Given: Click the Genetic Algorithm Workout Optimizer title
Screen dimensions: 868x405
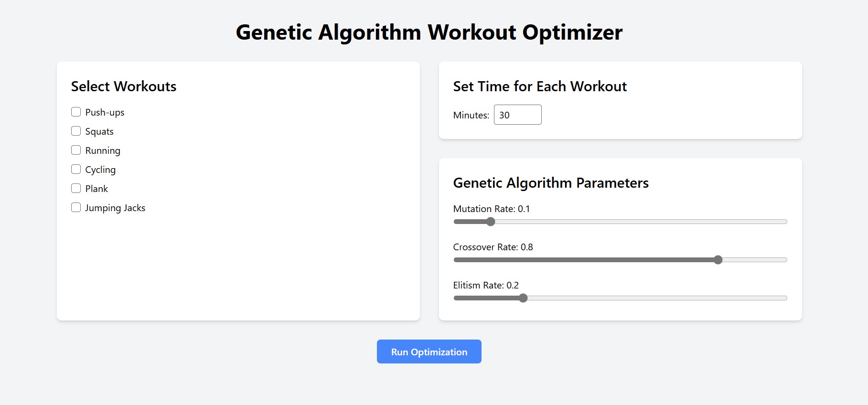Looking at the screenshot, I should click(x=429, y=32).
